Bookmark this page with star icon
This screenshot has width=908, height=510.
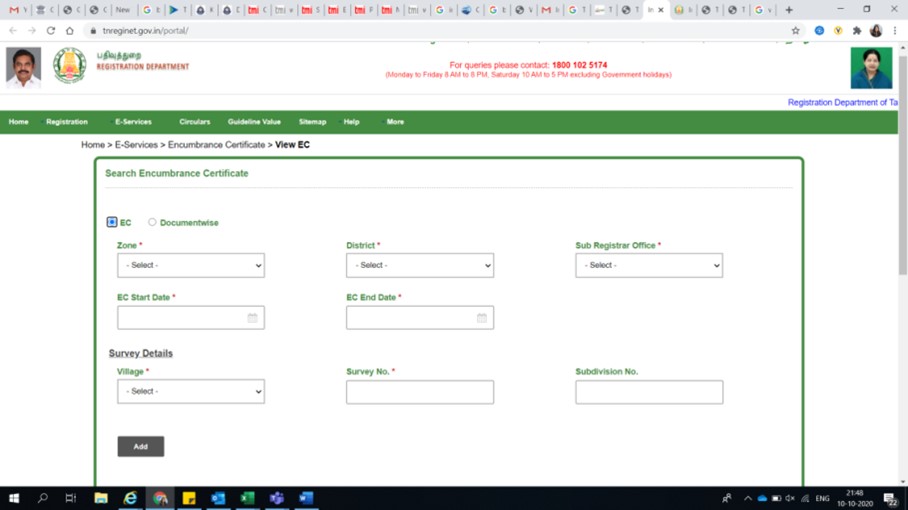pos(795,31)
